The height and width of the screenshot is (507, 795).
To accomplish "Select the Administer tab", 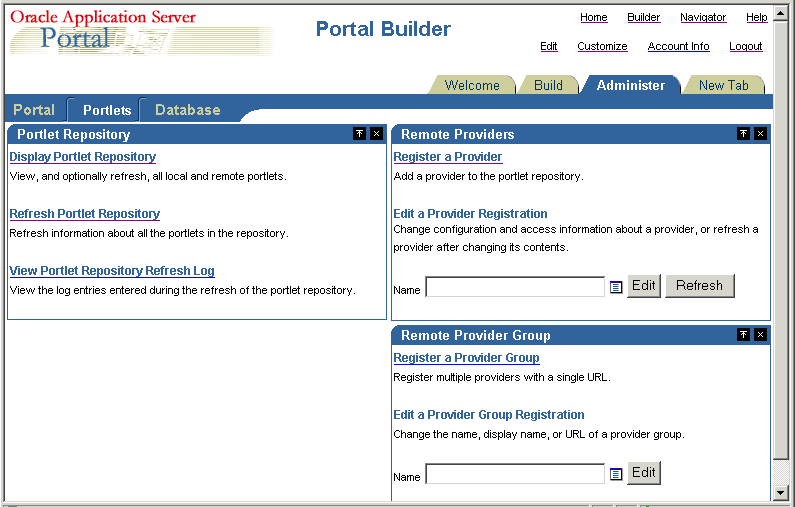I will (631, 85).
